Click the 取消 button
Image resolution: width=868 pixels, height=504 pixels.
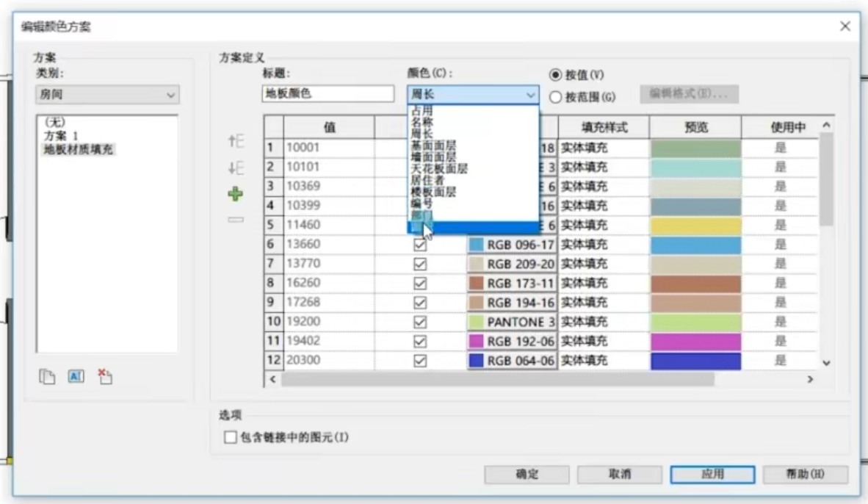pos(620,474)
